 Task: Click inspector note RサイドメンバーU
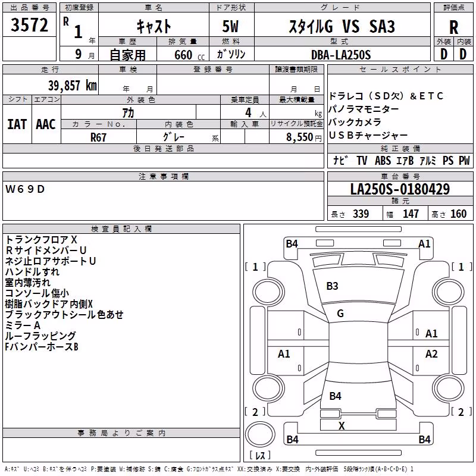click(x=46, y=250)
